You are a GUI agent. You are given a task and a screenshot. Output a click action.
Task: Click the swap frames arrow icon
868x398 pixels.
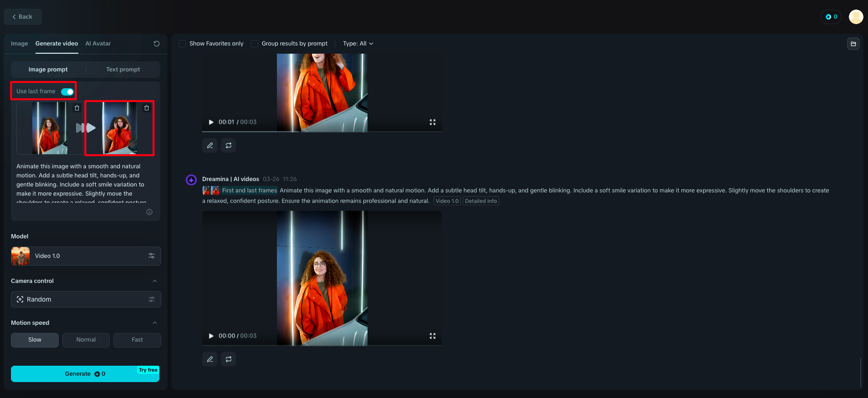[x=86, y=128]
